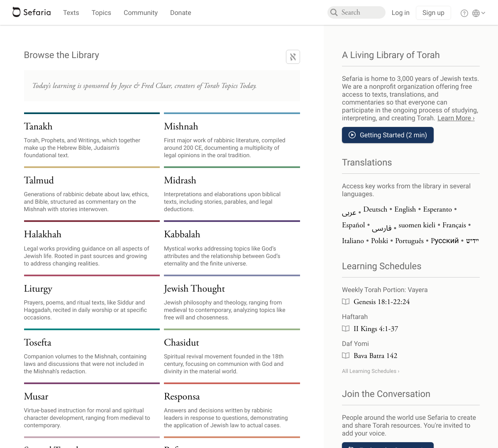The width and height of the screenshot is (498, 448).
Task: Click the Sefaria wordmark text
Action: (x=37, y=12)
